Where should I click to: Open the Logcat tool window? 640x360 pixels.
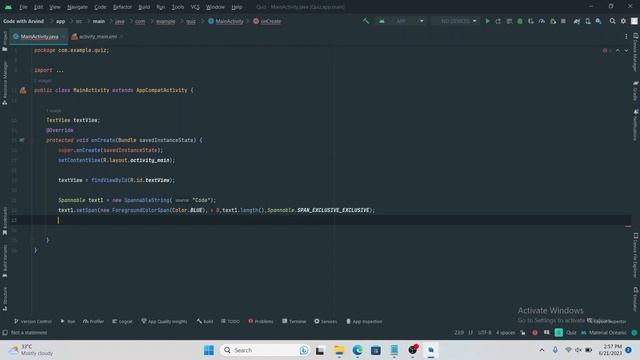[x=122, y=322]
